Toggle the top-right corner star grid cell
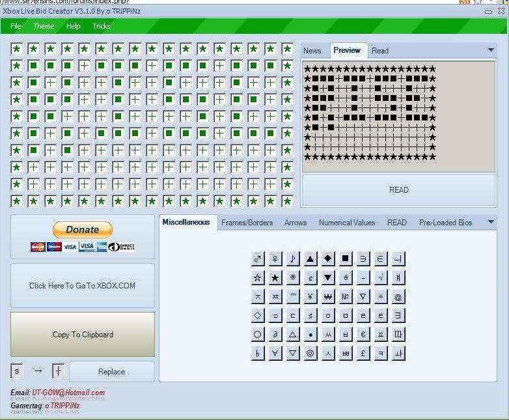509x420 pixels. [x=287, y=49]
